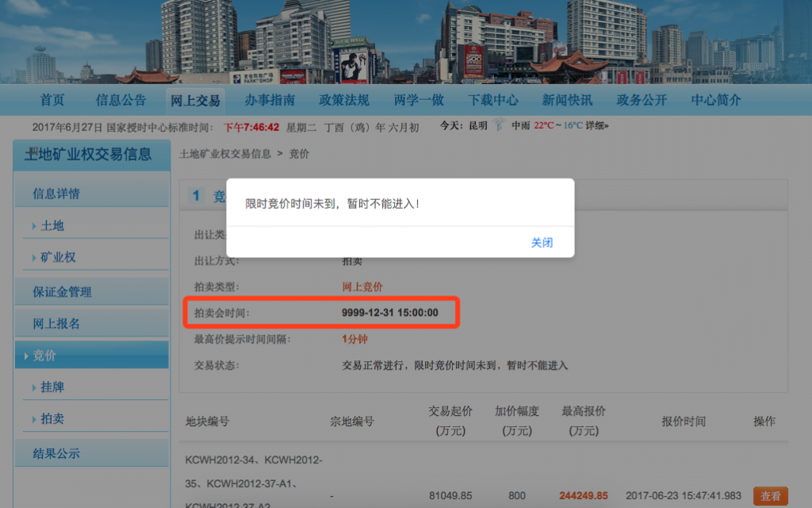Select the 首页 navigation entry
812x508 pixels.
click(x=52, y=100)
